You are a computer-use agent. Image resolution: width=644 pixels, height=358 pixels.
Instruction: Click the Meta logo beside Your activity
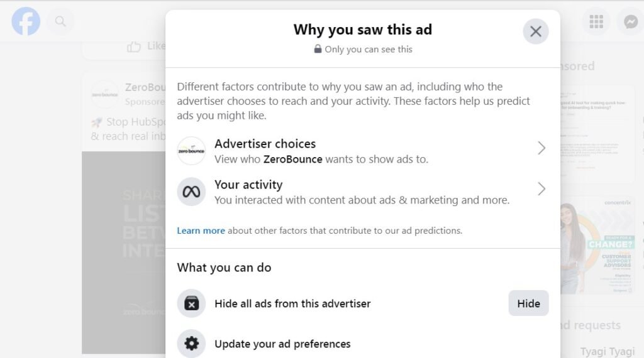click(191, 192)
